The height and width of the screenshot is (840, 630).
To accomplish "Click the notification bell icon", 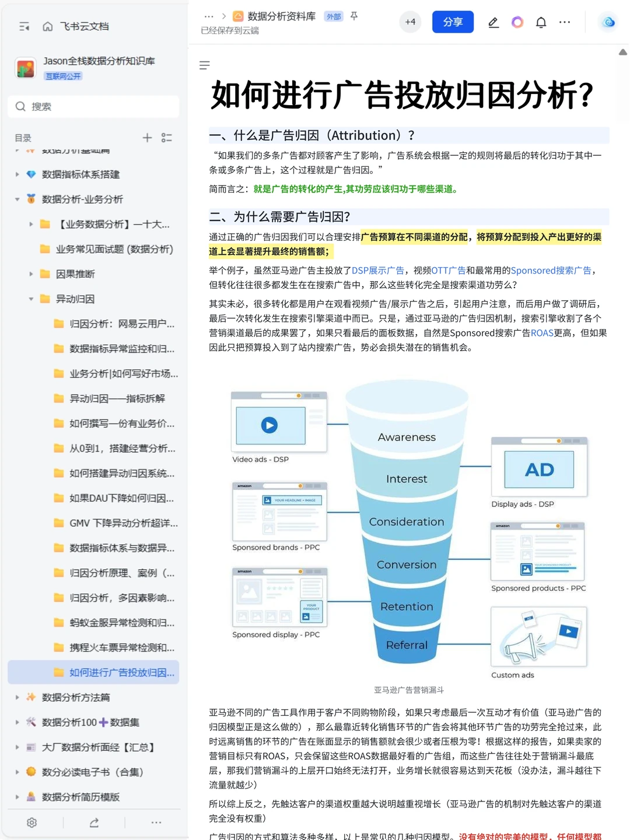I will (541, 22).
